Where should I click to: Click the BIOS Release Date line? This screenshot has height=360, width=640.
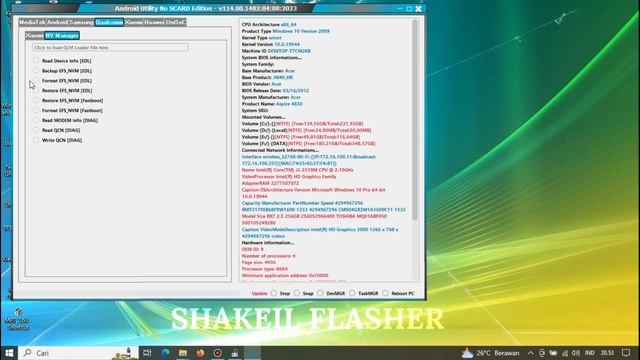click(x=275, y=91)
